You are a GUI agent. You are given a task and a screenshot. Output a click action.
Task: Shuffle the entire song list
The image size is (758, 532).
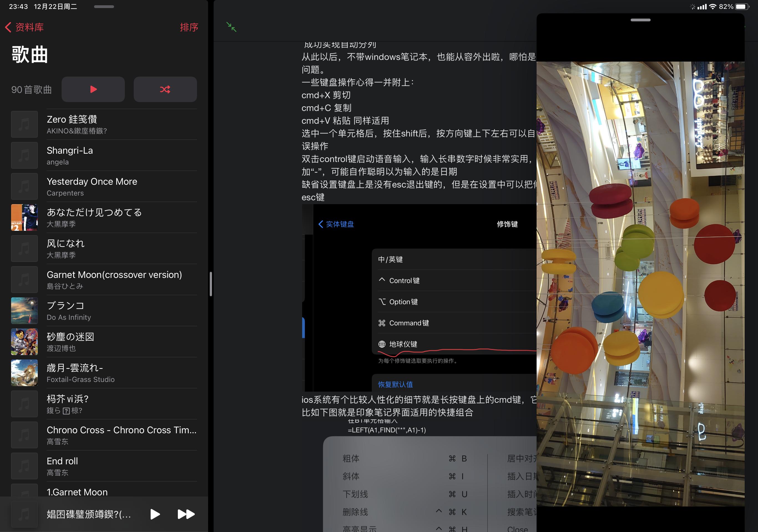165,89
